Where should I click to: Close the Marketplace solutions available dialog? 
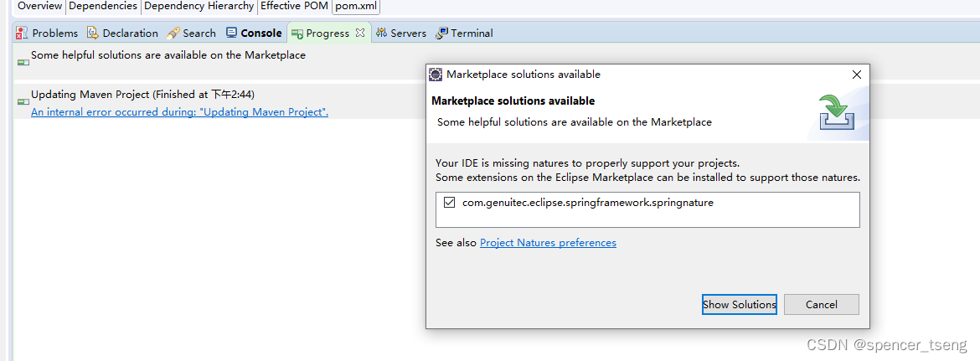(x=856, y=75)
